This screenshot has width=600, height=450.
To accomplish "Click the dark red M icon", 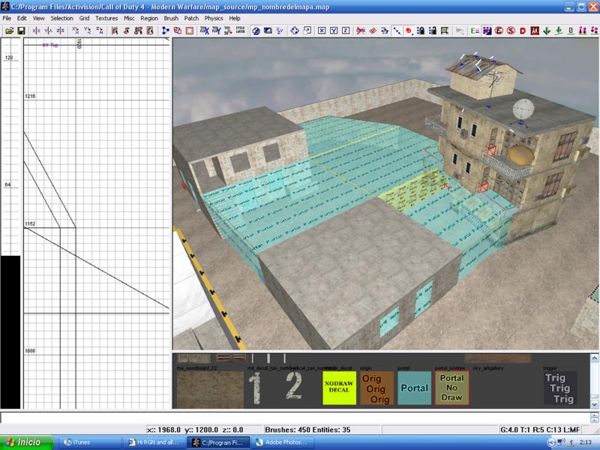I will pos(535,31).
